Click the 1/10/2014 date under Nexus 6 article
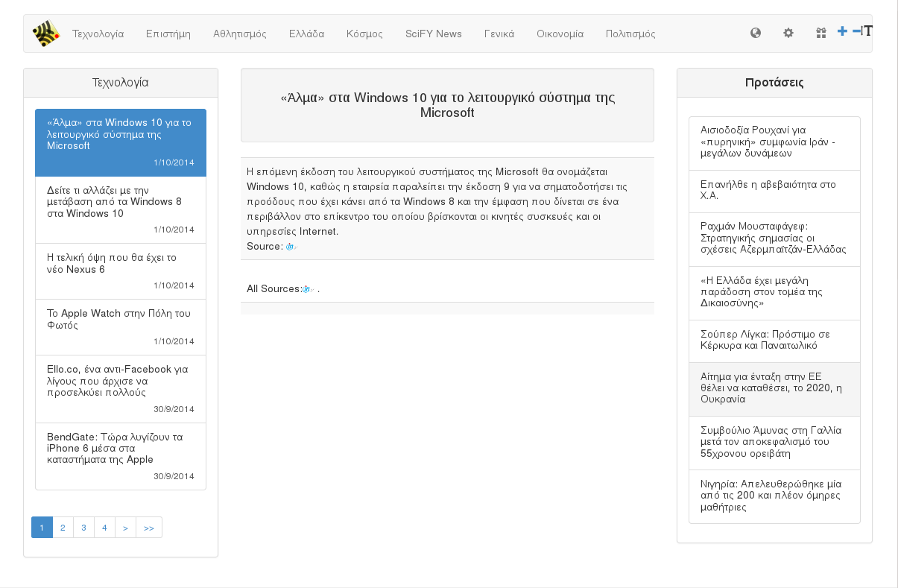 pos(174,285)
